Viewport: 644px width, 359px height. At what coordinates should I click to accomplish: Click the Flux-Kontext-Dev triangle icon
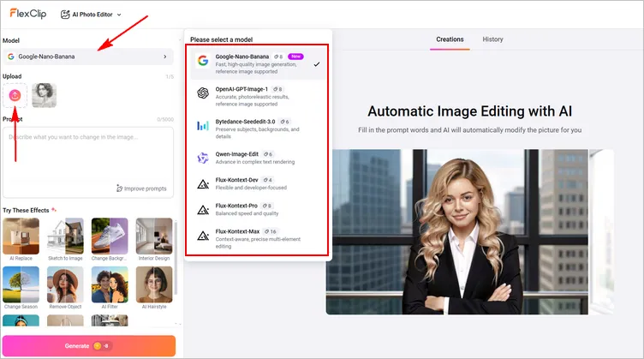click(x=203, y=184)
